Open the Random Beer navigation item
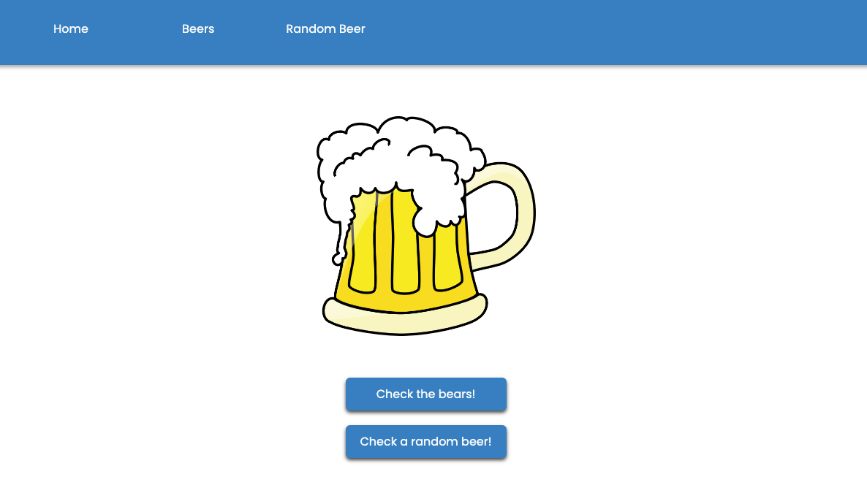The width and height of the screenshot is (867, 504). click(325, 29)
